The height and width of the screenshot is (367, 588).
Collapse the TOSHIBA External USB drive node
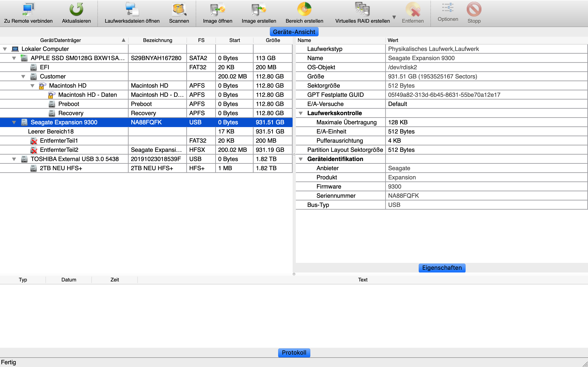pos(14,159)
